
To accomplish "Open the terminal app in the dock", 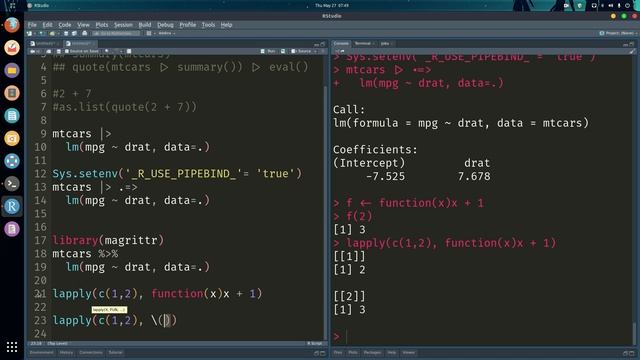I will [x=12, y=184].
